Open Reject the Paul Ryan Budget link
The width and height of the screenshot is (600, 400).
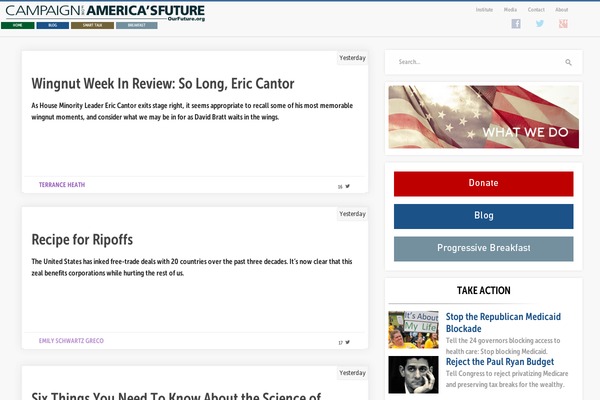pos(500,362)
